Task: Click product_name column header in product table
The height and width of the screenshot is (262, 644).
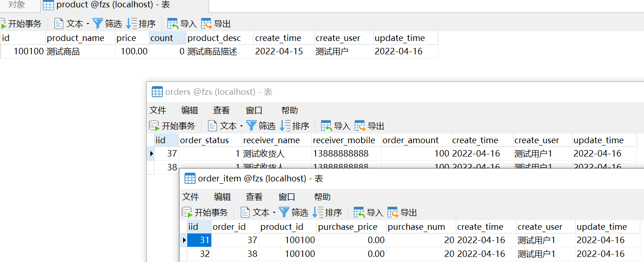Action: pos(80,38)
